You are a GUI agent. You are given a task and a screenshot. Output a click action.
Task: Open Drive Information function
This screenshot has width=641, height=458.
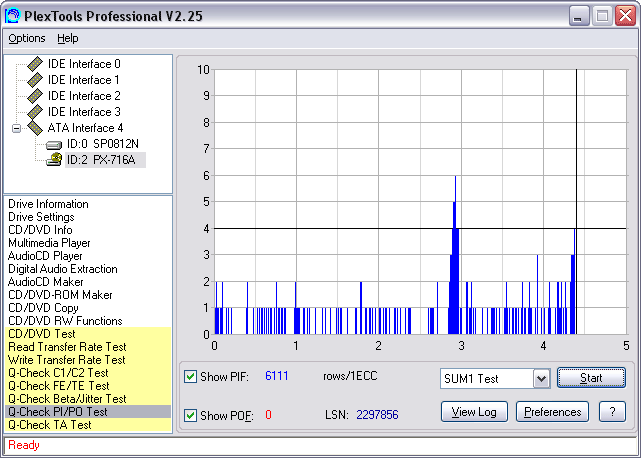point(48,204)
